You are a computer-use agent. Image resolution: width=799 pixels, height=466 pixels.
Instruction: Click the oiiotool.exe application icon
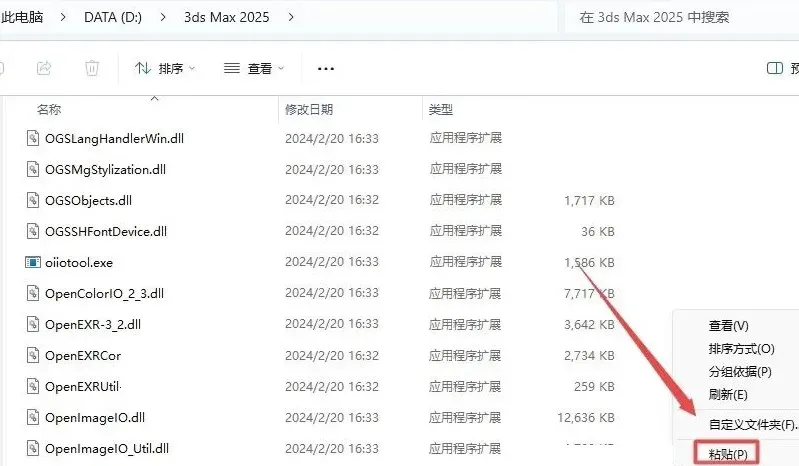33,262
